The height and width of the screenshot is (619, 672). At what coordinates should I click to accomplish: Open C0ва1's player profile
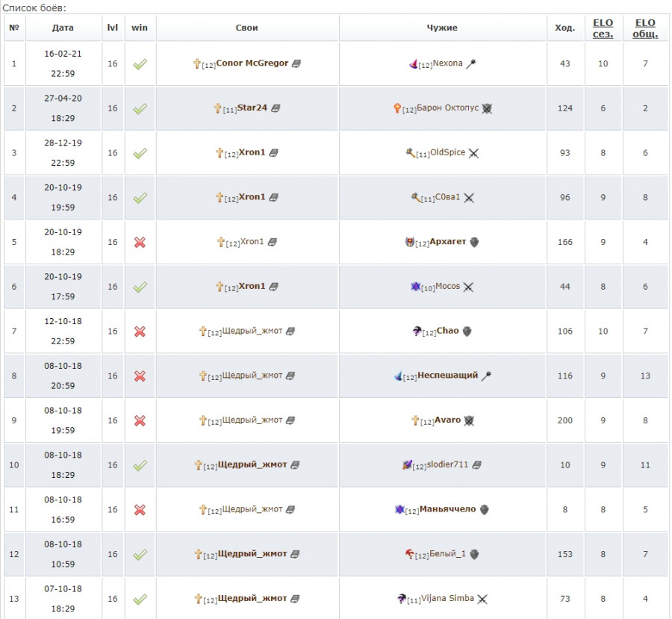pyautogui.click(x=447, y=197)
